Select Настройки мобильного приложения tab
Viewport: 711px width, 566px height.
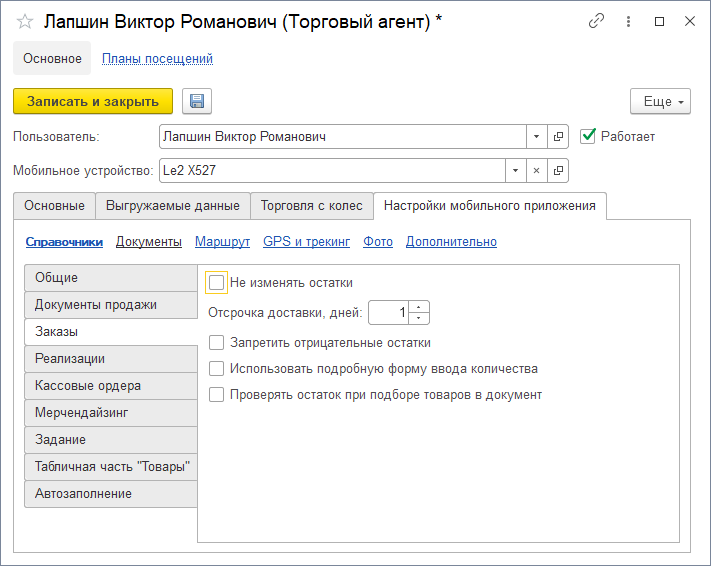click(490, 206)
